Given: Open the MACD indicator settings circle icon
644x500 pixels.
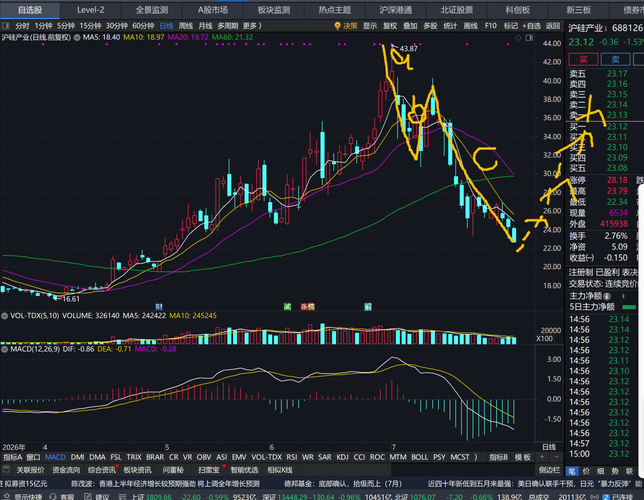Looking at the screenshot, I should point(5,349).
